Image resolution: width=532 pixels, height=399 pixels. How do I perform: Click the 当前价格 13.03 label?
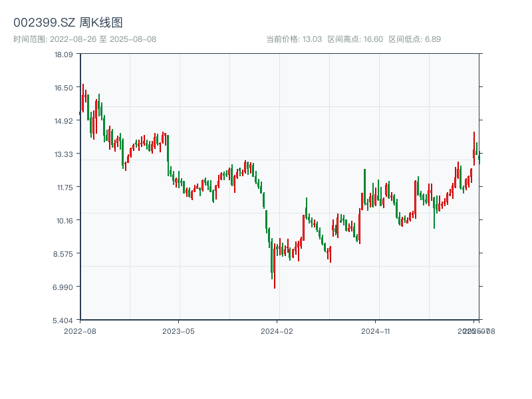tap(294, 39)
